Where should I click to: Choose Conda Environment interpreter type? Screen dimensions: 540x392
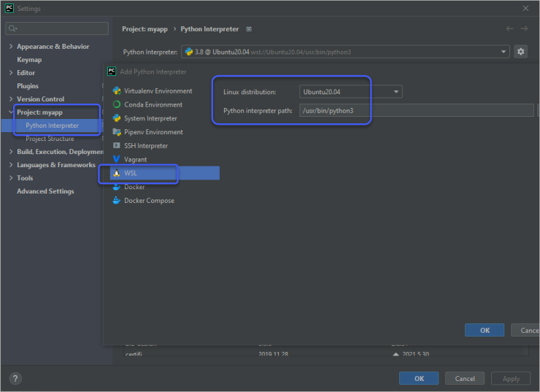153,104
